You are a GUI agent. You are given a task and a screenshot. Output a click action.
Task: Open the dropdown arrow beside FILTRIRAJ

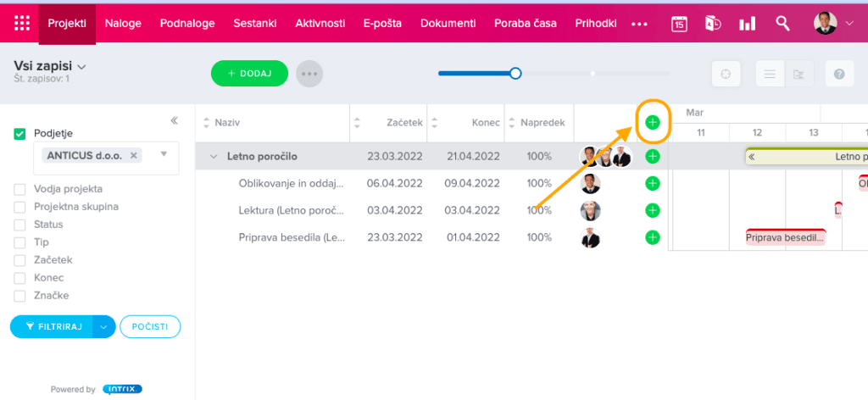coord(103,326)
